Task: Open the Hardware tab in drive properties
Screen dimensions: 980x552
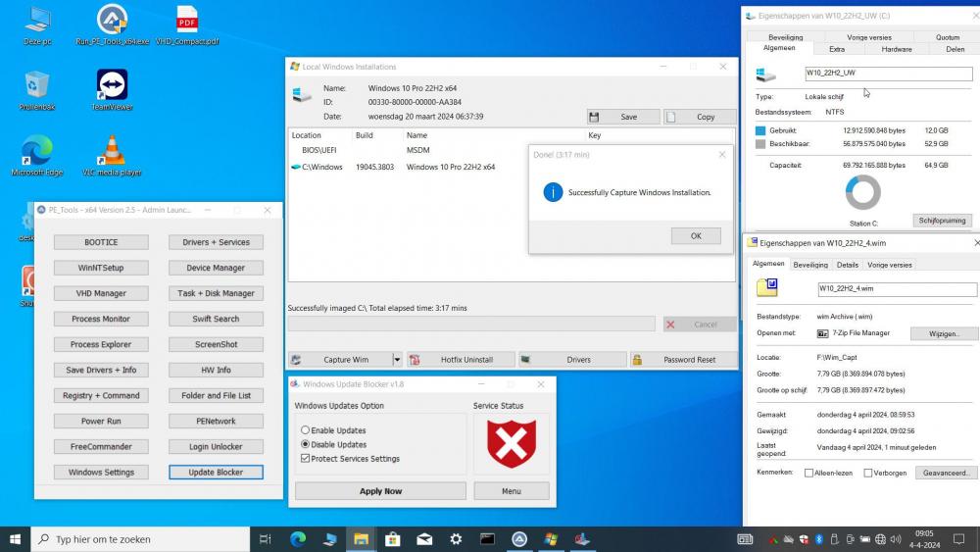Action: [896, 49]
